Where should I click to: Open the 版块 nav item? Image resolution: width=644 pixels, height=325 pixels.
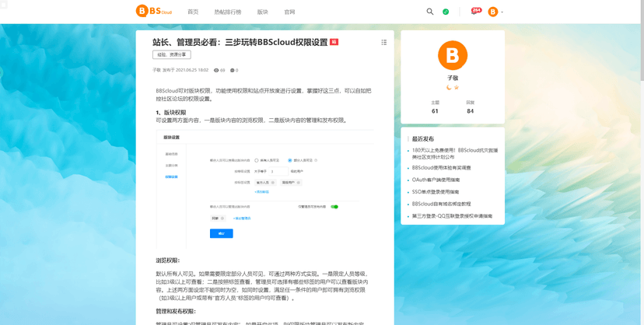[x=262, y=12]
